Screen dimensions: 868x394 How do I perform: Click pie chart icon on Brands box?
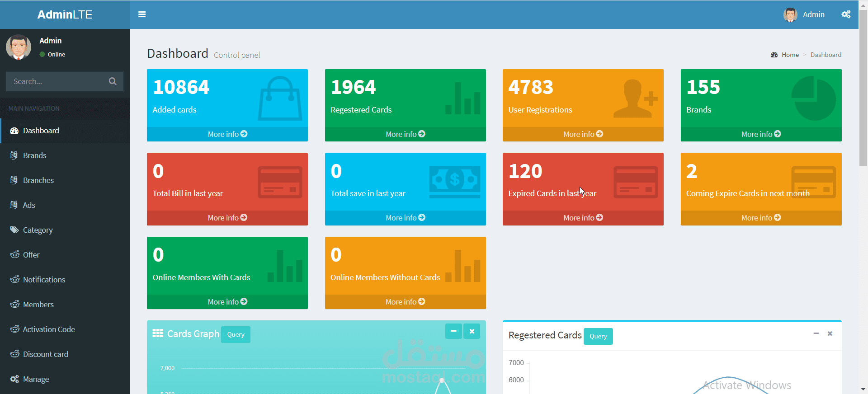[x=814, y=98]
